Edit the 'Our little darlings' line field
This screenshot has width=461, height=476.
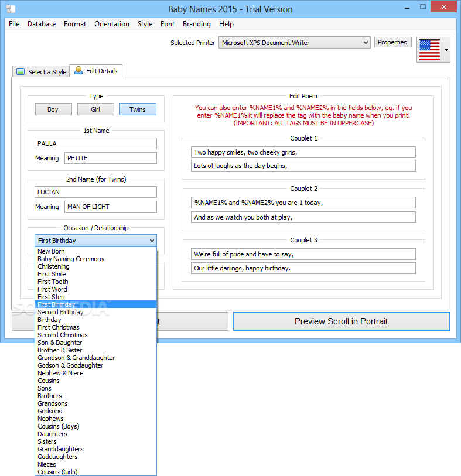pyautogui.click(x=303, y=268)
